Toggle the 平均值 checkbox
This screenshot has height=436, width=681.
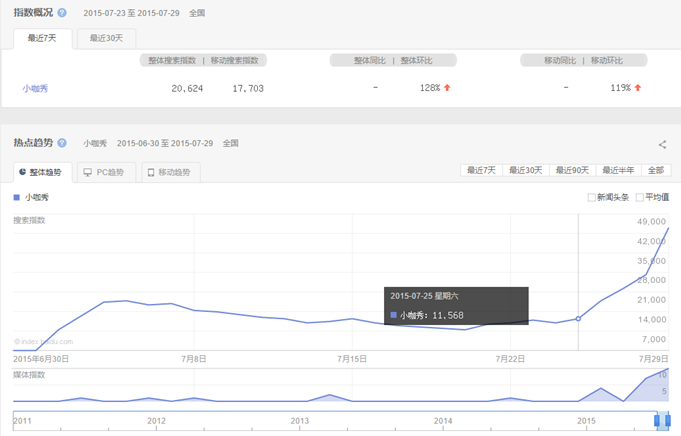point(640,197)
